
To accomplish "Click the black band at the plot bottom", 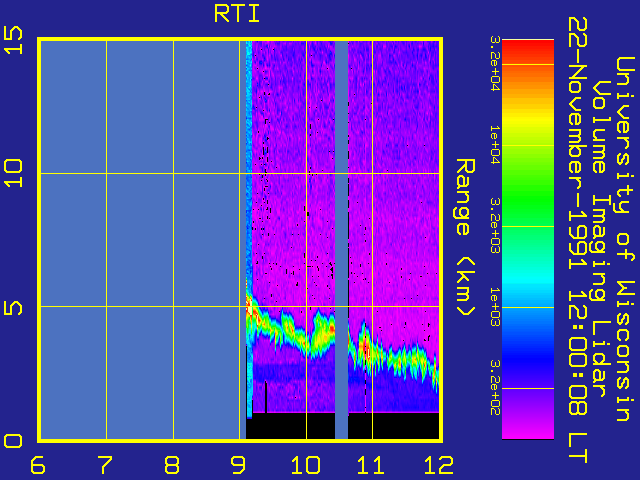I will [342, 426].
